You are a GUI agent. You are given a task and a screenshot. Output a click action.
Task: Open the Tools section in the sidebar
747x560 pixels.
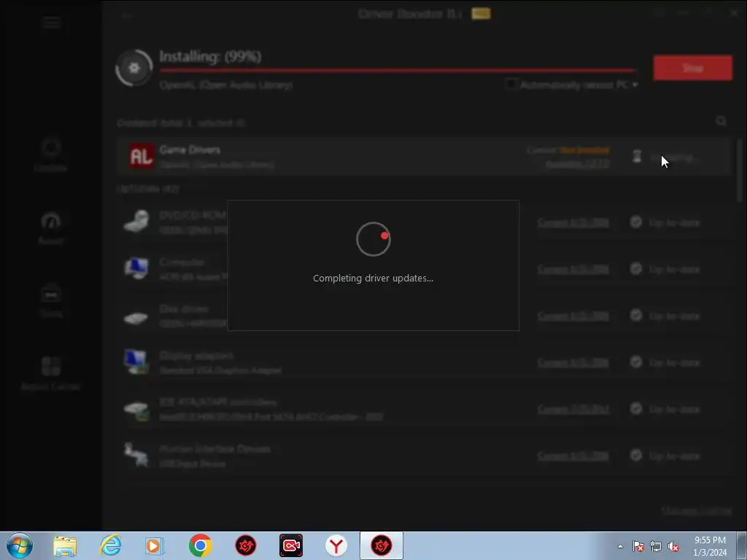51,300
